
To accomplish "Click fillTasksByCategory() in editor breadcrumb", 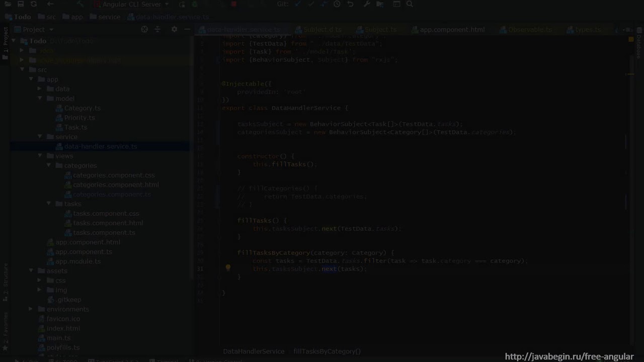I will (327, 351).
